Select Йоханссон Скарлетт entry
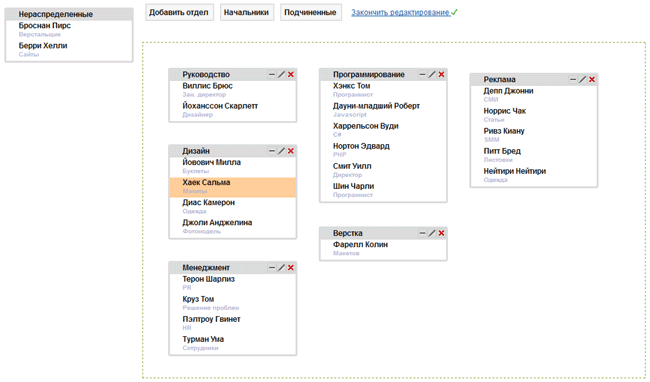This screenshot has width=650, height=382. click(233, 110)
